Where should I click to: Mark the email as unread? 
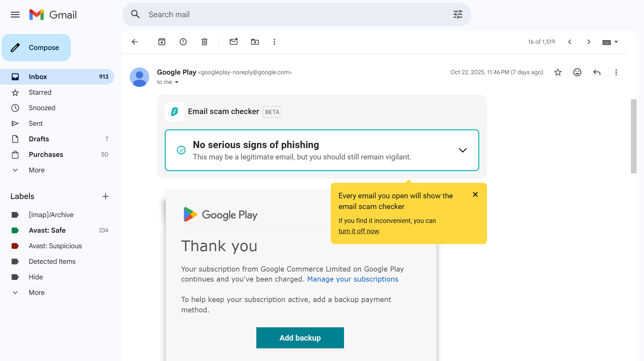click(x=233, y=42)
